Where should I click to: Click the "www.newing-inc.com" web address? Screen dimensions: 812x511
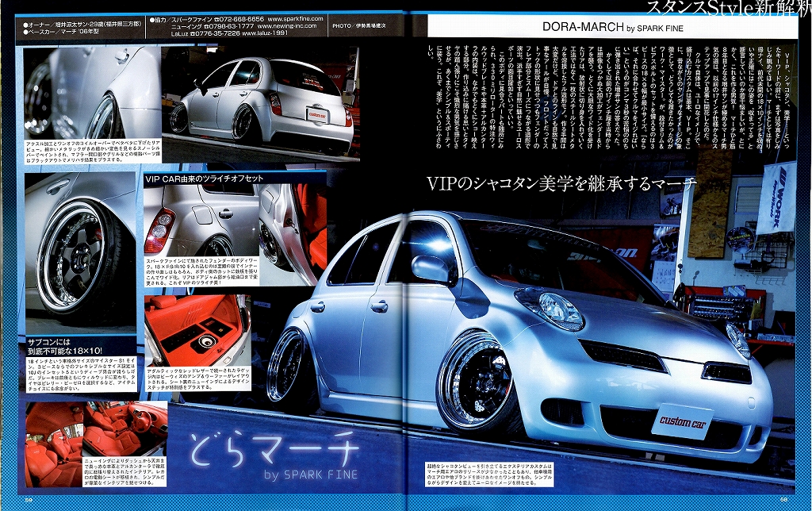(286, 26)
